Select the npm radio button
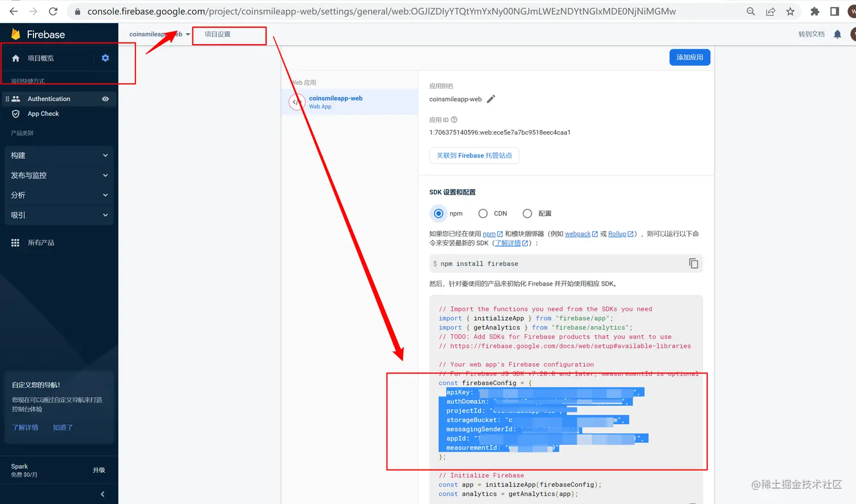856x504 pixels. (x=438, y=213)
